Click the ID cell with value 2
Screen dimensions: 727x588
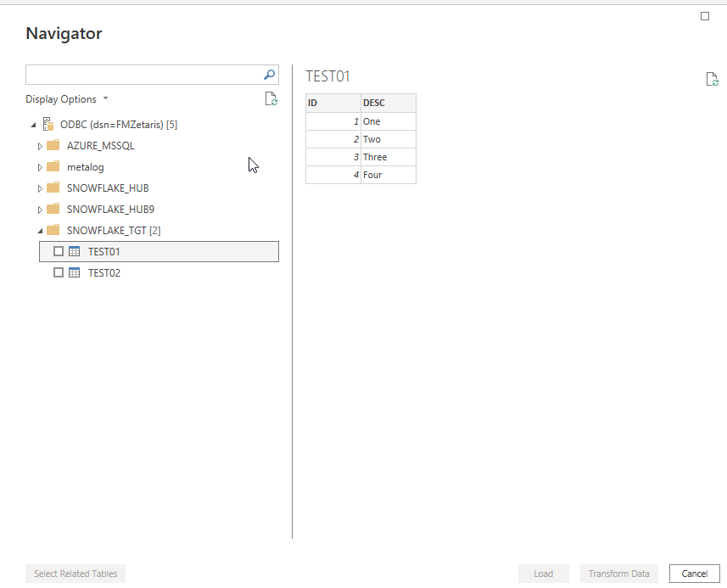click(x=333, y=139)
